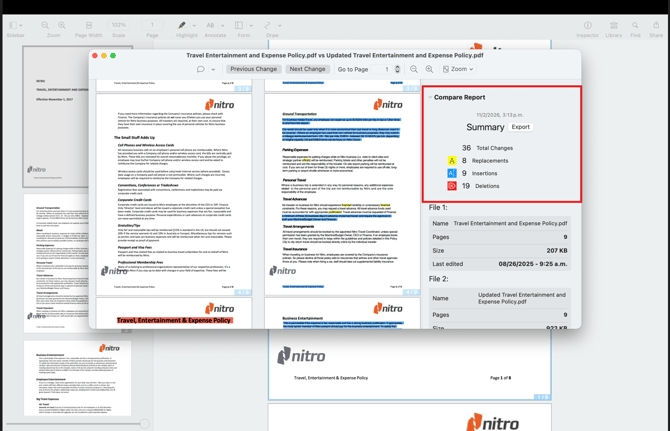Export the compare report summary
Viewport: 670px width, 431px height.
[521, 127]
